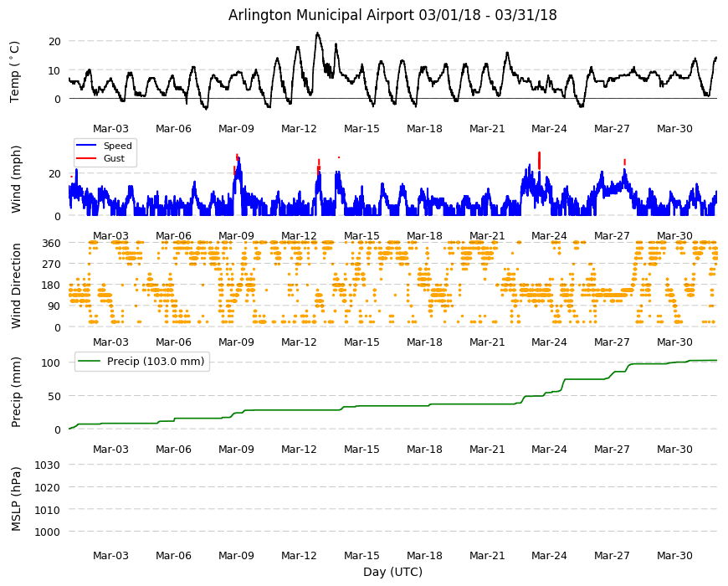728x586 pixels.
Task: Select the red Gust legend line
Action: (x=86, y=158)
